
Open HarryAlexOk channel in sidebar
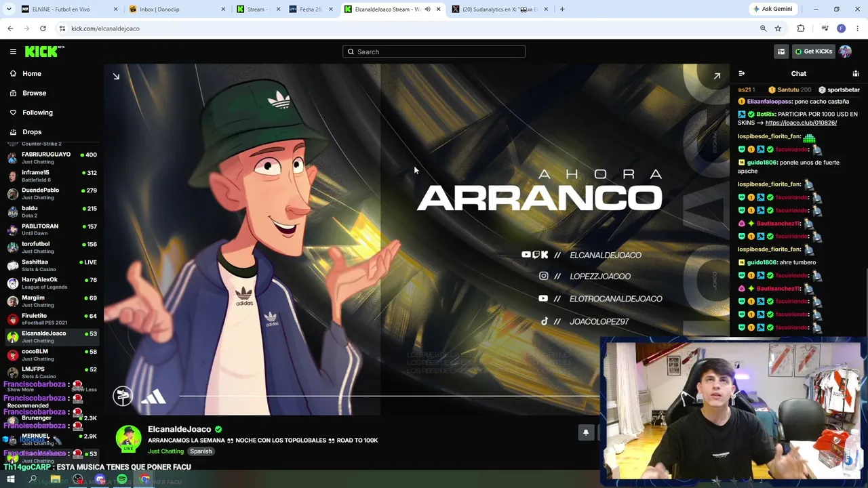coord(52,283)
